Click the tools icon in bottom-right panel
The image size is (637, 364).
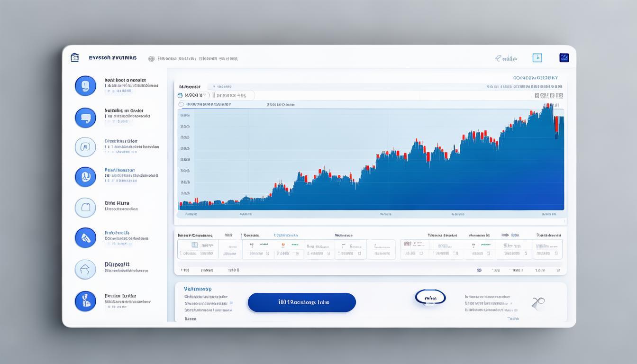[538, 302]
